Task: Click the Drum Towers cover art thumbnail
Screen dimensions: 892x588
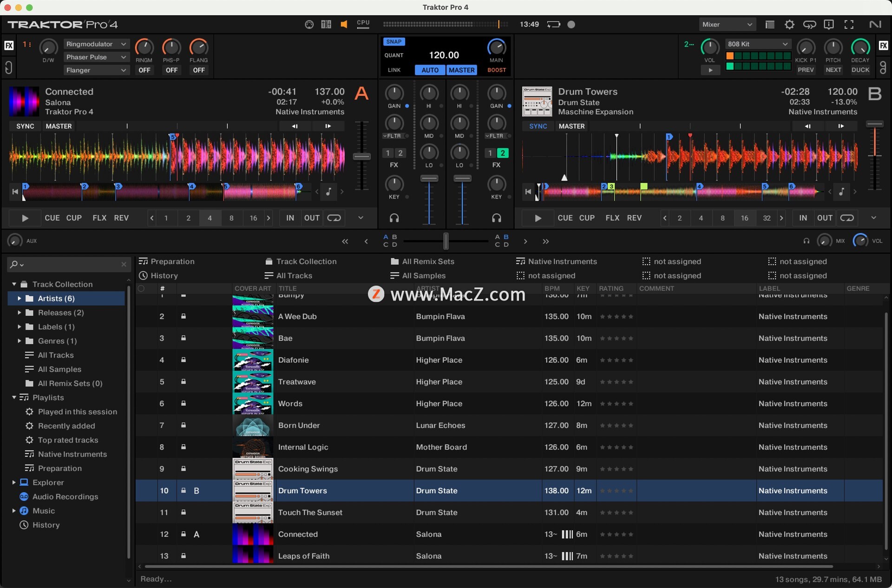Action: tap(253, 491)
